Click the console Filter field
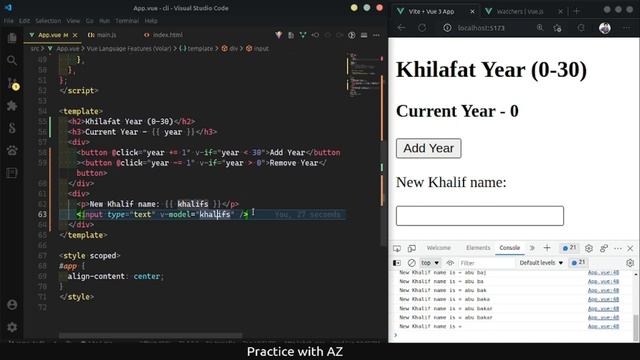 pyautogui.click(x=486, y=263)
